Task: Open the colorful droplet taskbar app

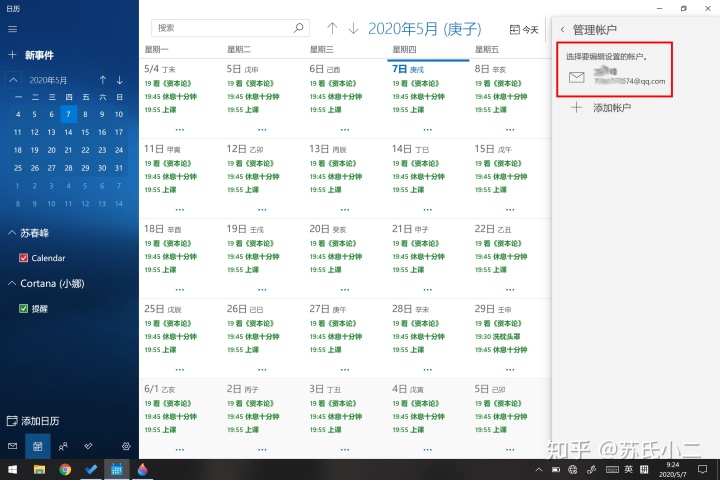Action: tap(142, 469)
